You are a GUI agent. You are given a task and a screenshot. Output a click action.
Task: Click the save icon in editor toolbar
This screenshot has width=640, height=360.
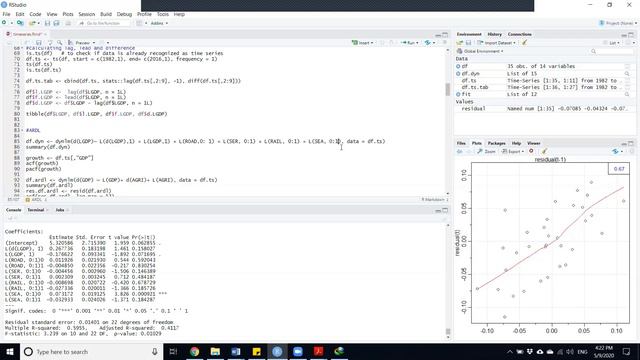click(39, 42)
